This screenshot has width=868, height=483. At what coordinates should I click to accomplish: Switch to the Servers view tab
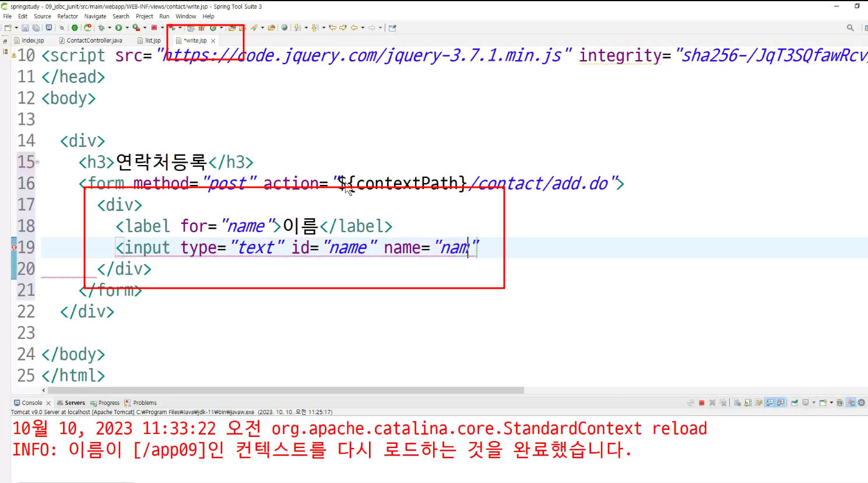(x=71, y=402)
